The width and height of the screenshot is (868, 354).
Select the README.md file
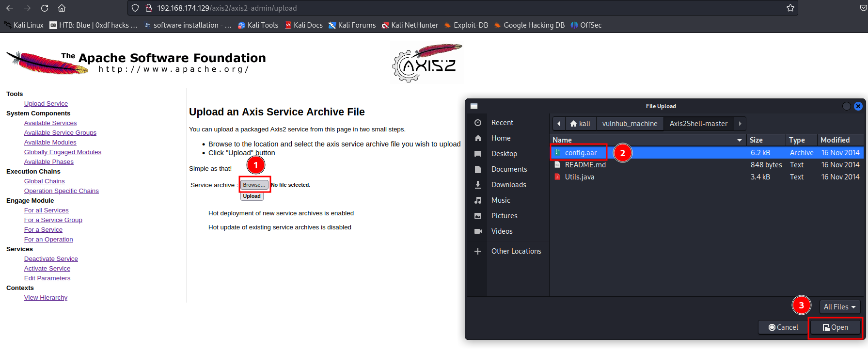707,165
